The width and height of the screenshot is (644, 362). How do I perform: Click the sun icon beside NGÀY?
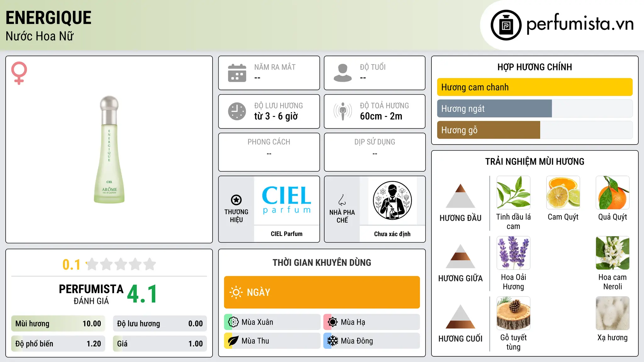click(236, 292)
